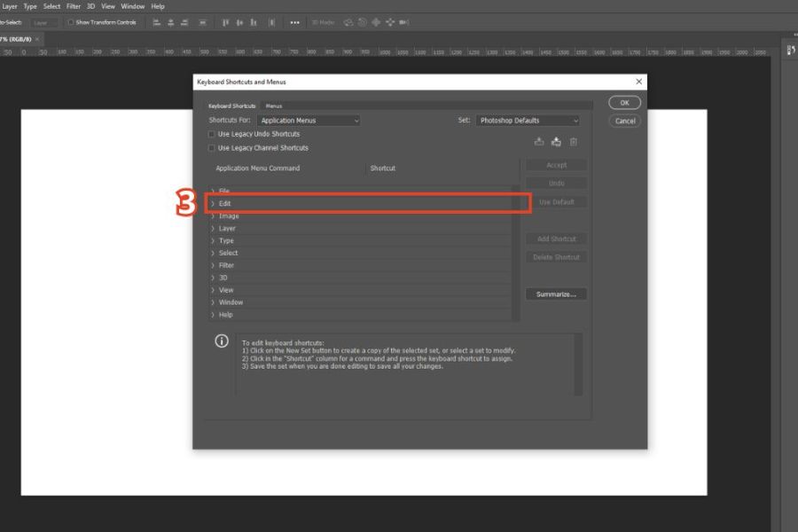Expand the Image menu command group
Screen dimensions: 798x532
(x=213, y=216)
